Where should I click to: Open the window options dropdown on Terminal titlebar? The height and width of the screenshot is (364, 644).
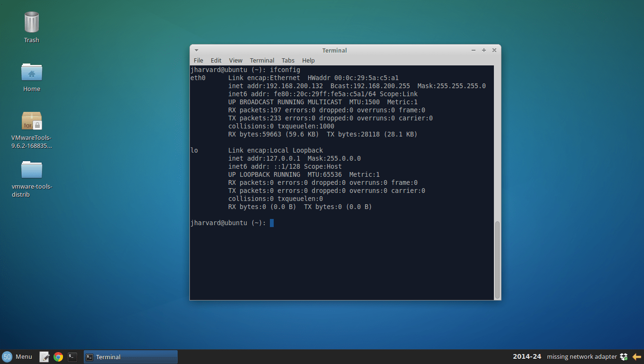[196, 50]
